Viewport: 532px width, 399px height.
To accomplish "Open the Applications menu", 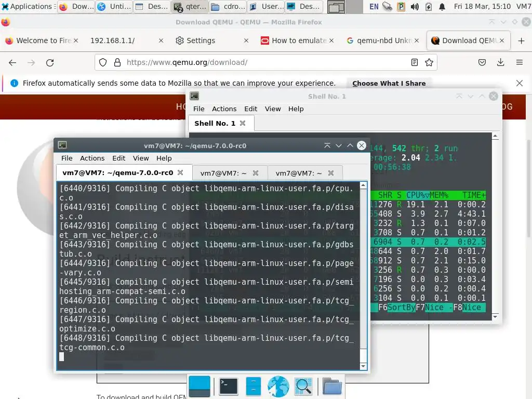I will (x=28, y=6).
